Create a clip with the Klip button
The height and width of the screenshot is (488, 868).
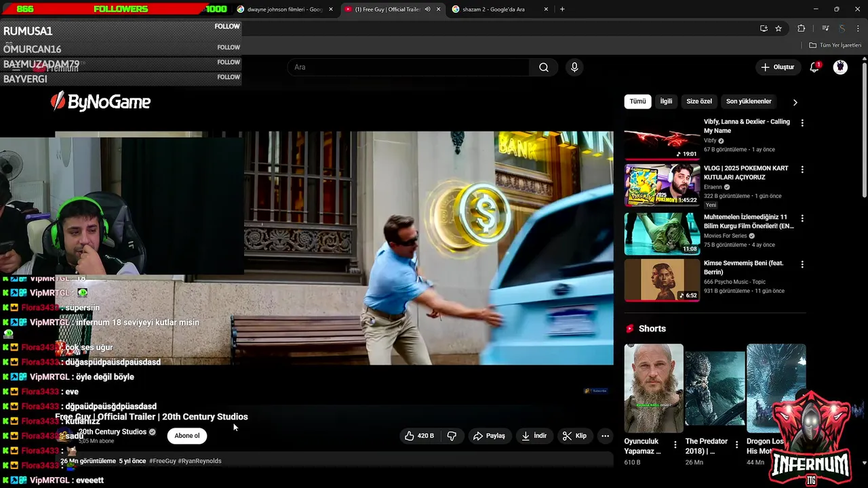point(574,436)
